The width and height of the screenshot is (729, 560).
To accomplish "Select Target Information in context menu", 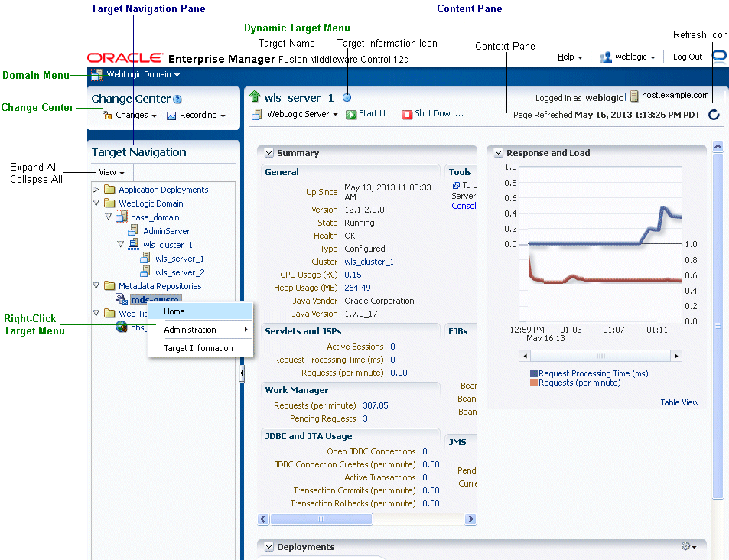I will (200, 348).
